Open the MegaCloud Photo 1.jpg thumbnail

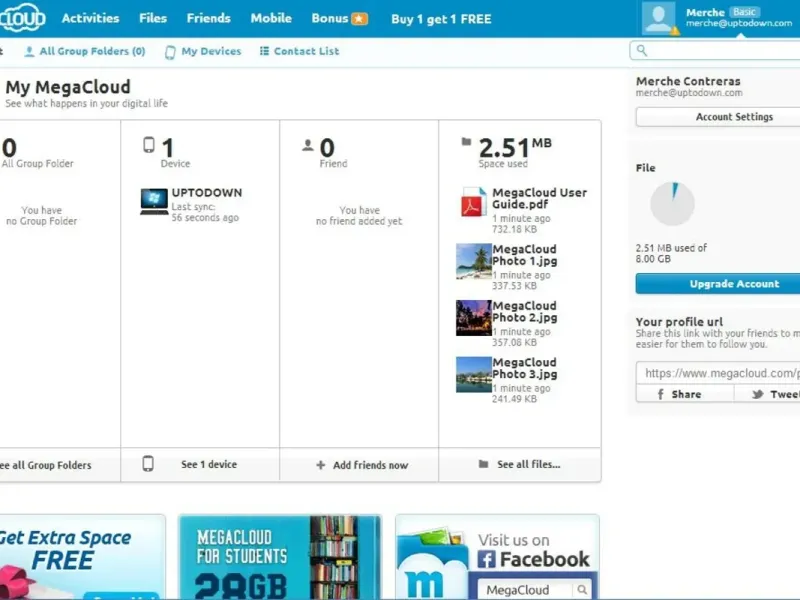click(x=473, y=261)
